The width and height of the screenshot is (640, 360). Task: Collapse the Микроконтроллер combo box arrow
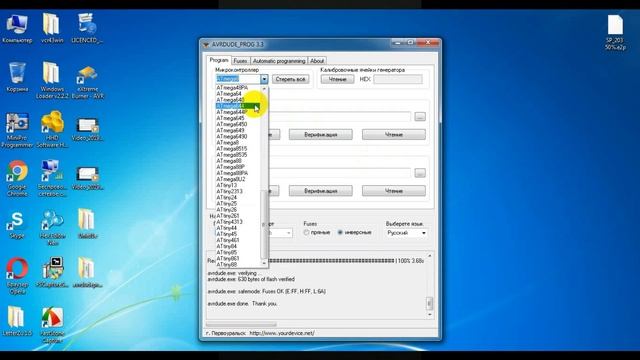[264, 79]
